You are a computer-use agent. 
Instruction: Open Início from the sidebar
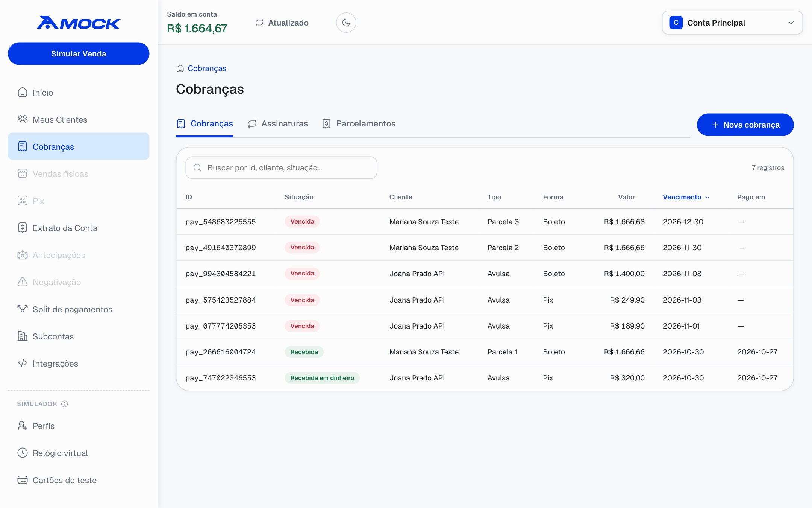tap(79, 93)
